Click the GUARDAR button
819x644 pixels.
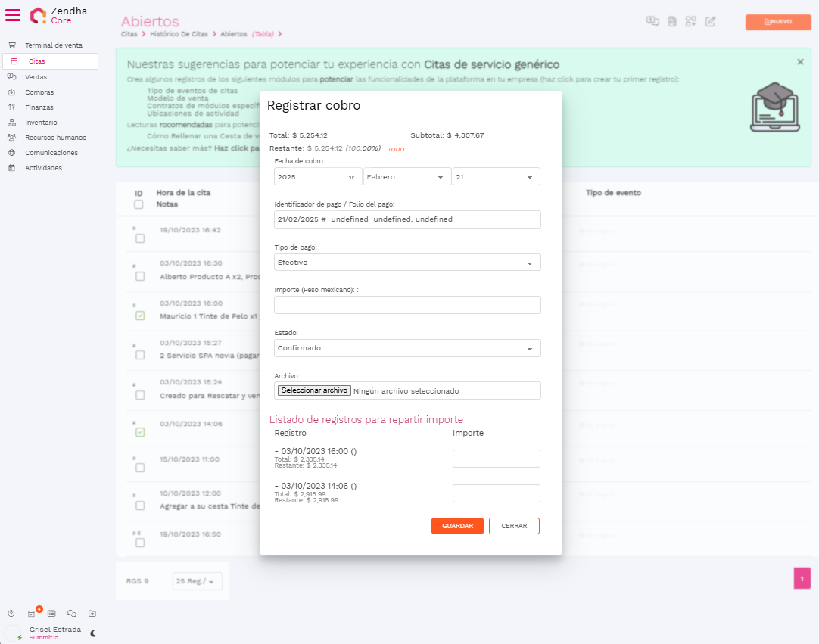[457, 526]
